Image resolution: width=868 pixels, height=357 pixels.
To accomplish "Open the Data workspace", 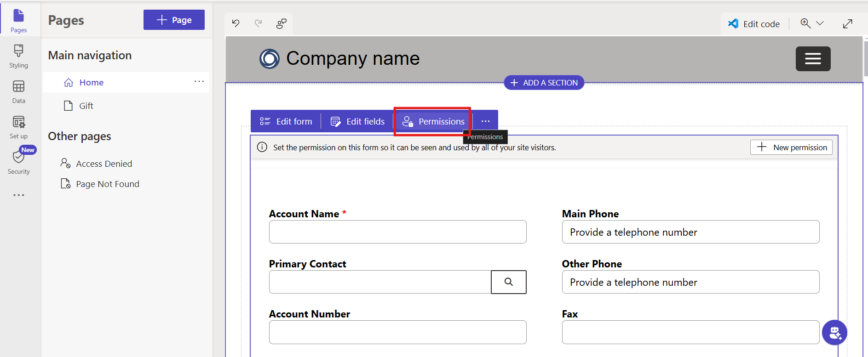I will (x=18, y=91).
